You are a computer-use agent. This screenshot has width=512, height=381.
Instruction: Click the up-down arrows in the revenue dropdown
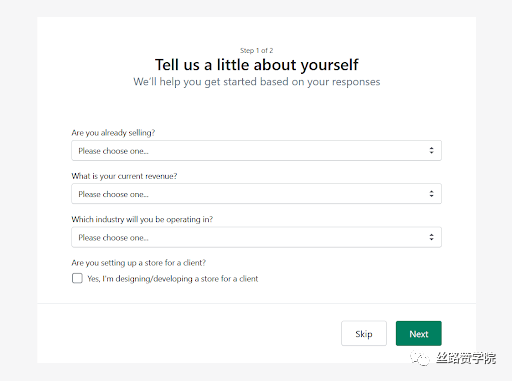(x=431, y=194)
